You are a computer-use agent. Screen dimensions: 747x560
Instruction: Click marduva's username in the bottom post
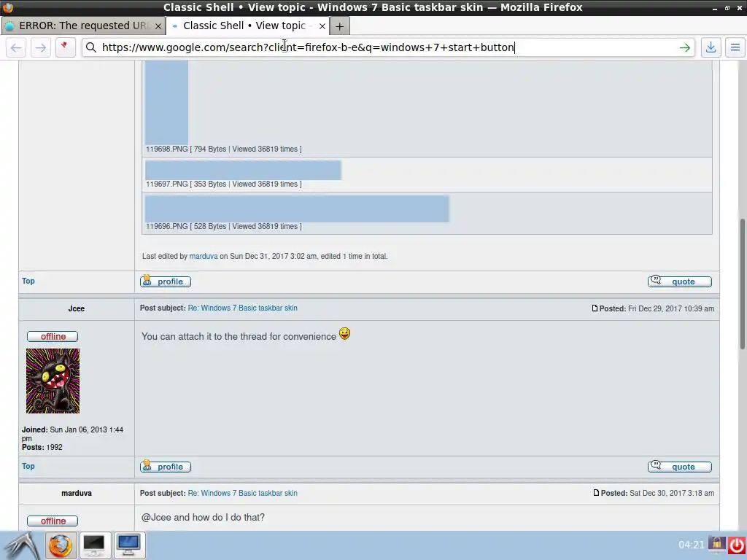pyautogui.click(x=76, y=494)
